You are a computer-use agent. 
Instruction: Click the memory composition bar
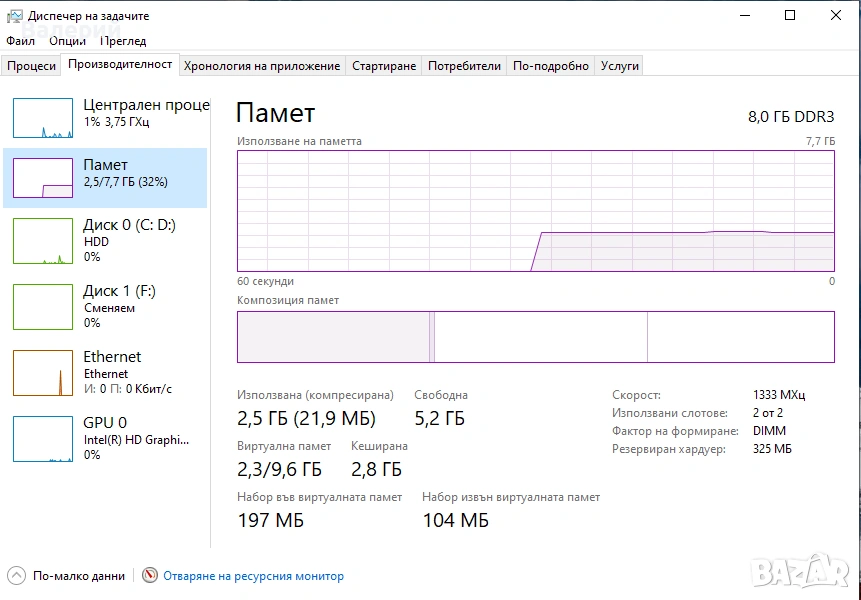(535, 336)
